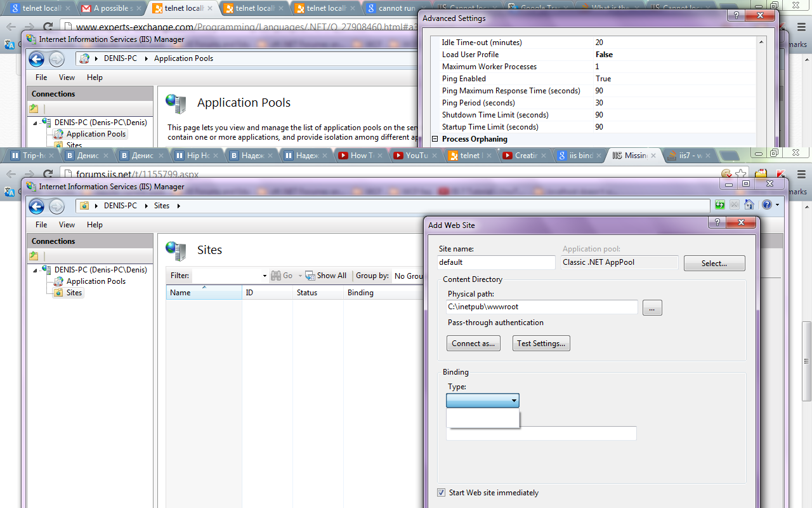Open the Filter dropdown arrow in Sites

265,276
